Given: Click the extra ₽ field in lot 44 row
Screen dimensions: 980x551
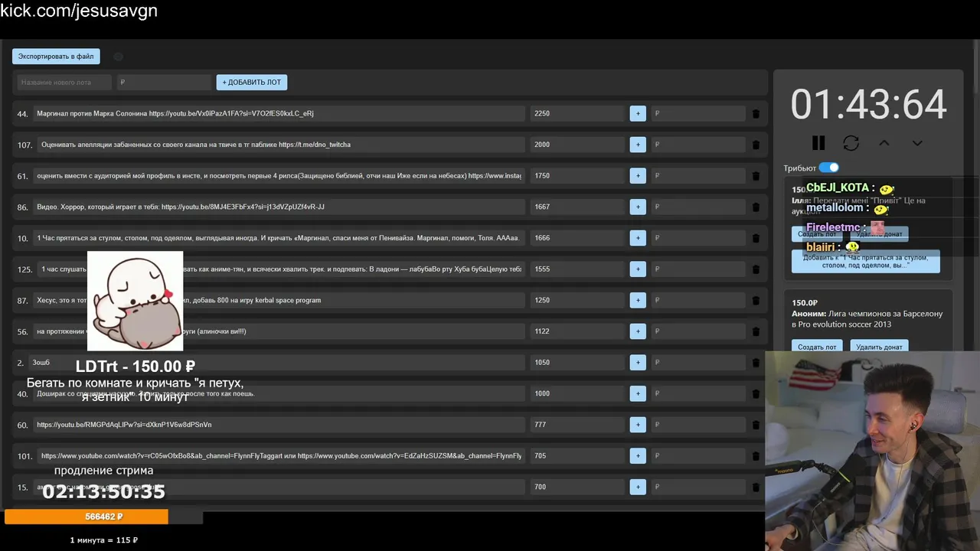Looking at the screenshot, I should 698,113.
